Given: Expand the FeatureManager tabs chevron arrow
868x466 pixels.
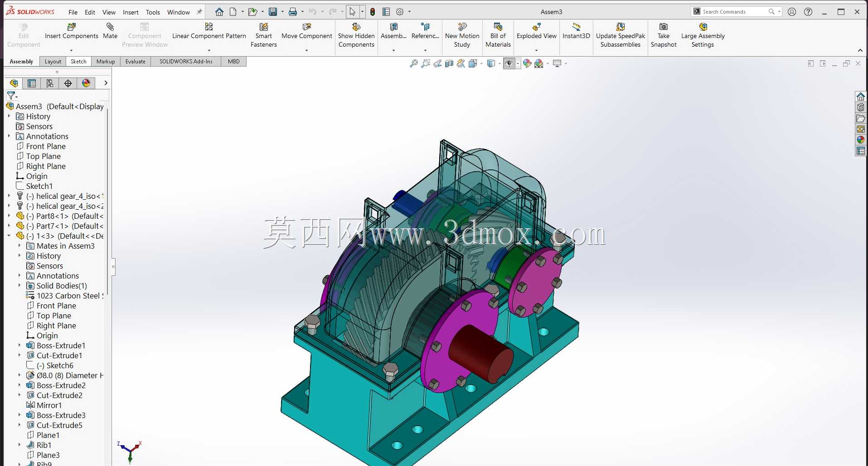Looking at the screenshot, I should pos(106,83).
